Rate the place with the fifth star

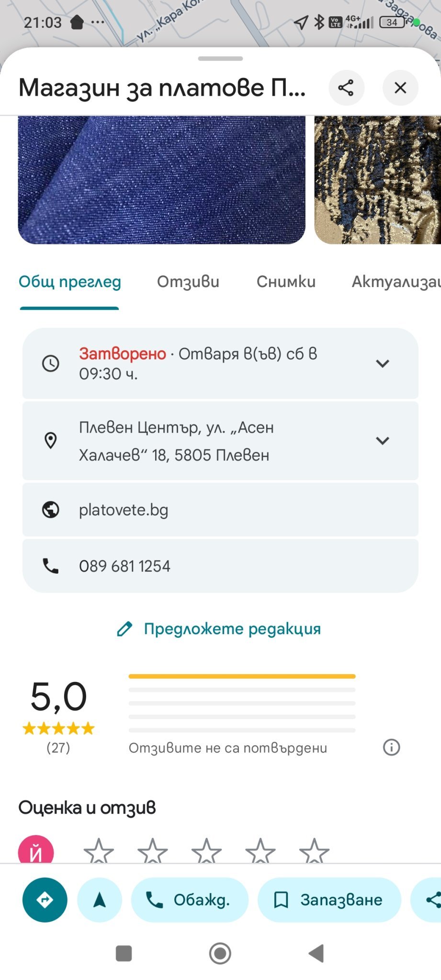click(x=314, y=851)
